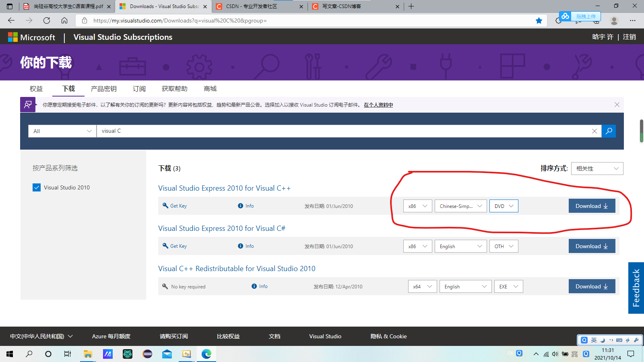The height and width of the screenshot is (362, 644).
Task: Switch to the 产品密钥 tab
Action: click(x=103, y=88)
